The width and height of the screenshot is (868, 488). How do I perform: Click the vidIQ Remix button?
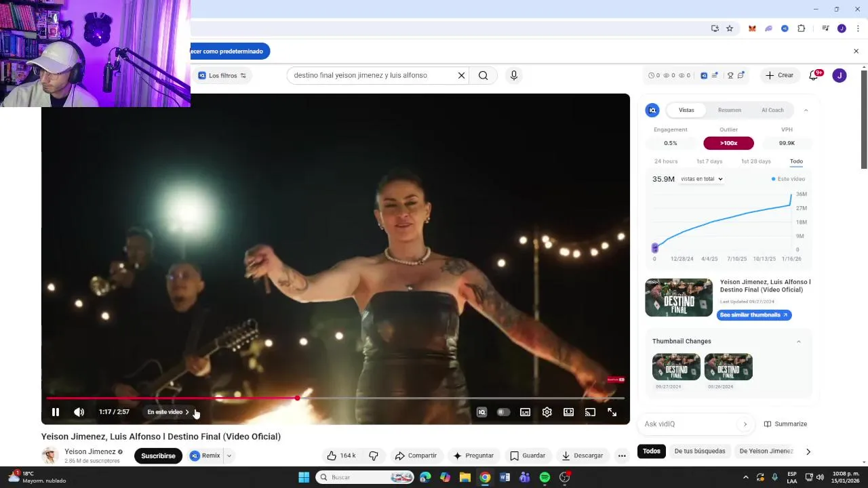click(205, 456)
